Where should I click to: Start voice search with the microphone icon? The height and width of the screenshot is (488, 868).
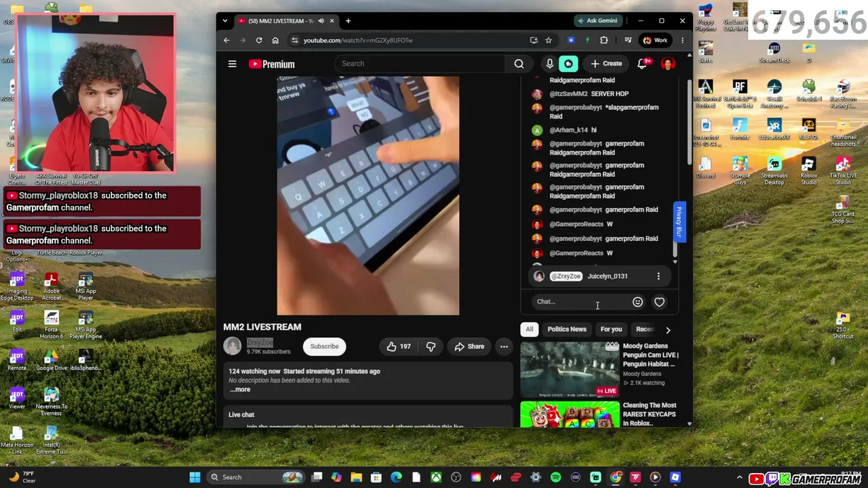[x=549, y=64]
